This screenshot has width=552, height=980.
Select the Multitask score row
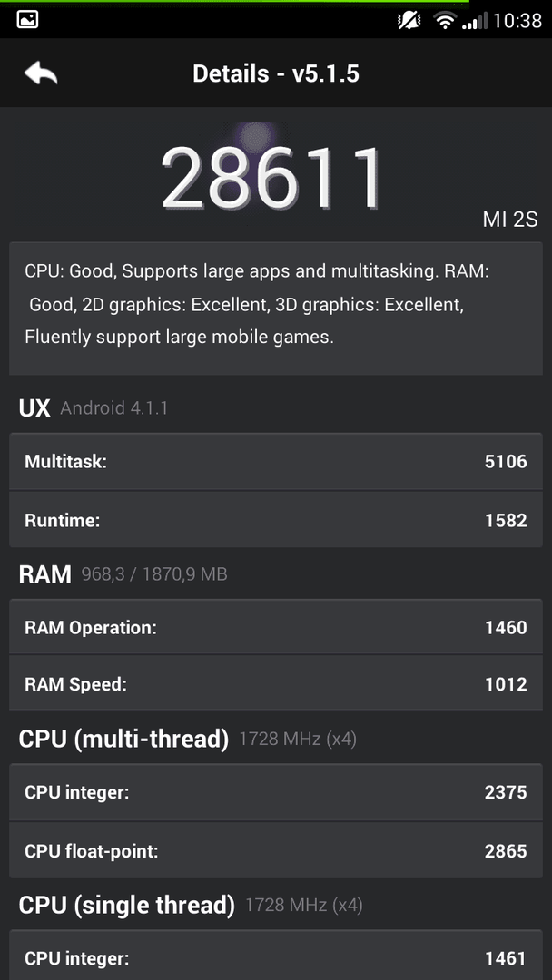pyautogui.click(x=276, y=461)
